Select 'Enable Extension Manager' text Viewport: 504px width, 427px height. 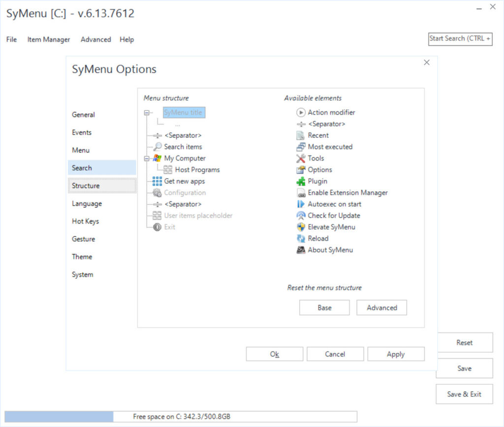tap(348, 193)
